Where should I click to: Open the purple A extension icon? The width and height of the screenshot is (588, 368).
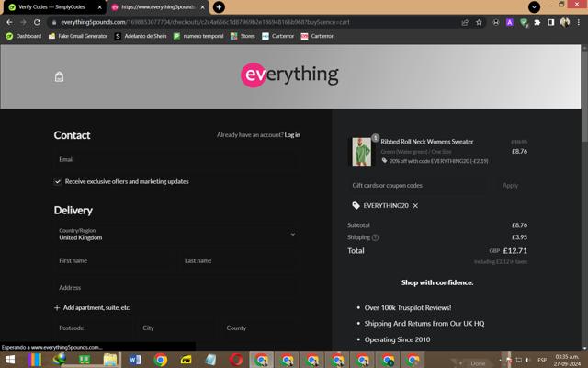pyautogui.click(x=510, y=22)
